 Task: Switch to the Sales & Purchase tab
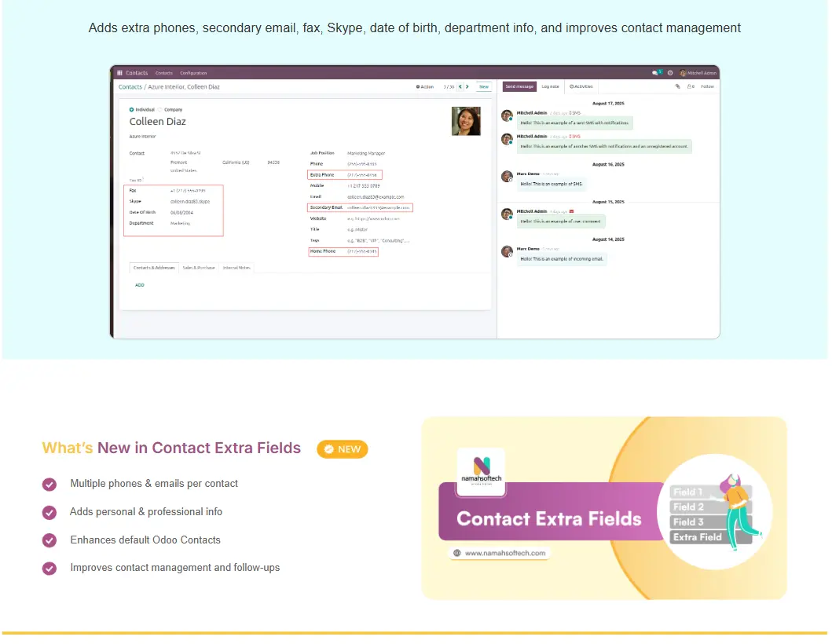click(199, 268)
